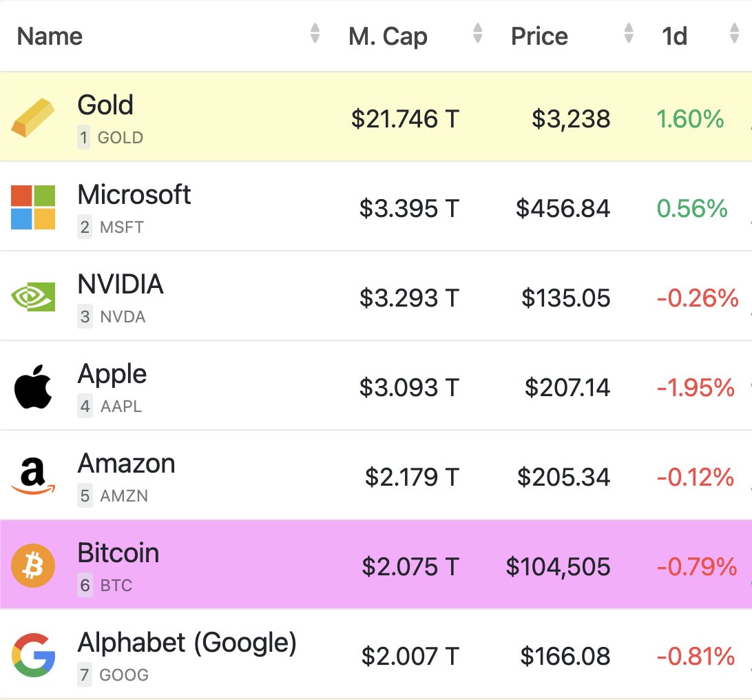Screen dimensions: 752x700
Task: Sort using the 1d column arrows
Action: [x=734, y=34]
